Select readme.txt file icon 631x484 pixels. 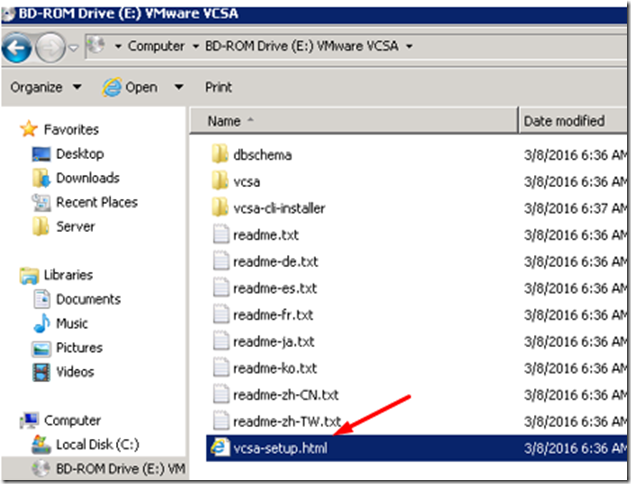pyautogui.click(x=221, y=234)
